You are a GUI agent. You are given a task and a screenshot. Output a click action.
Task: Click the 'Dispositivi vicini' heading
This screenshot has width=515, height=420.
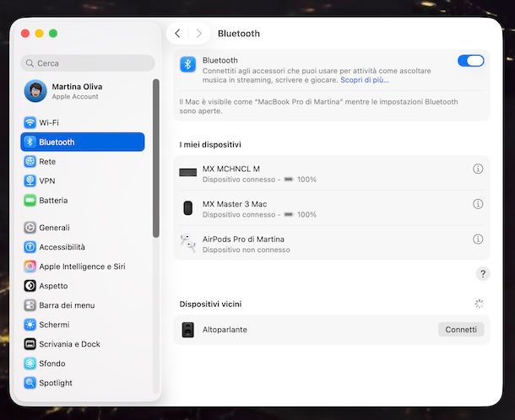click(210, 304)
